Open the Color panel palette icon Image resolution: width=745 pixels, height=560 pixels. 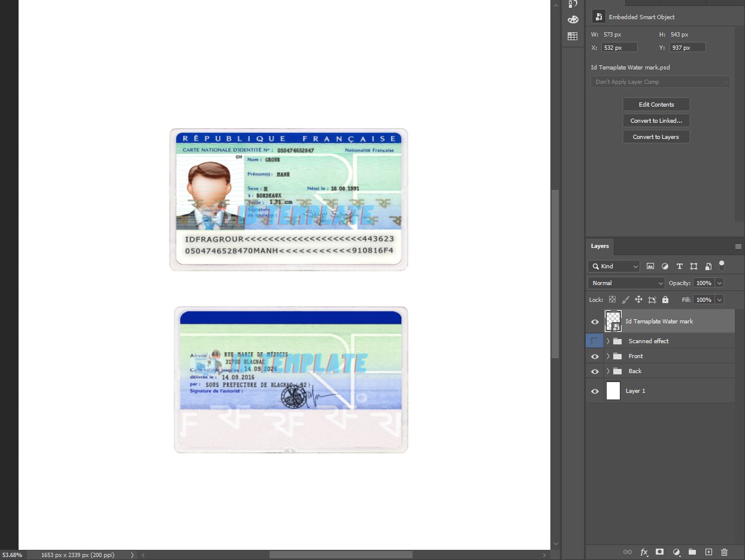coord(573,19)
